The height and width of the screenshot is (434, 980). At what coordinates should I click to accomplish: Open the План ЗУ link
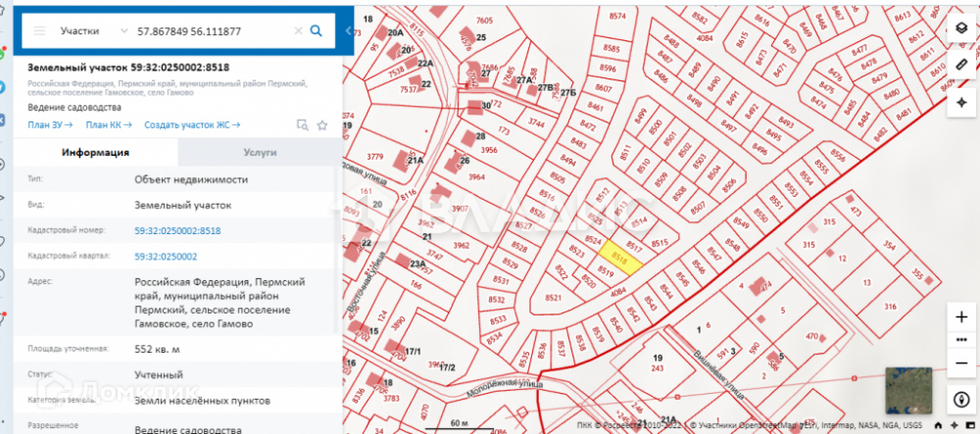tap(50, 124)
